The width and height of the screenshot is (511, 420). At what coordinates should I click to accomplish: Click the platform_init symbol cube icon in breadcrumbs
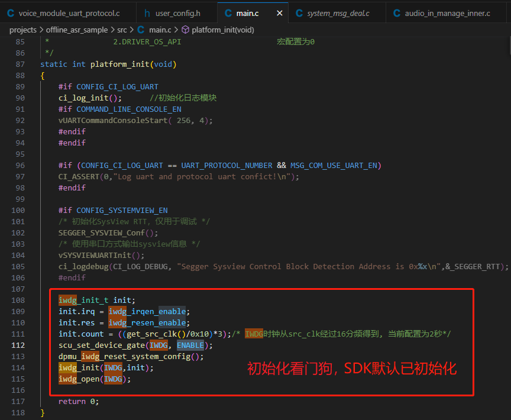pos(185,30)
